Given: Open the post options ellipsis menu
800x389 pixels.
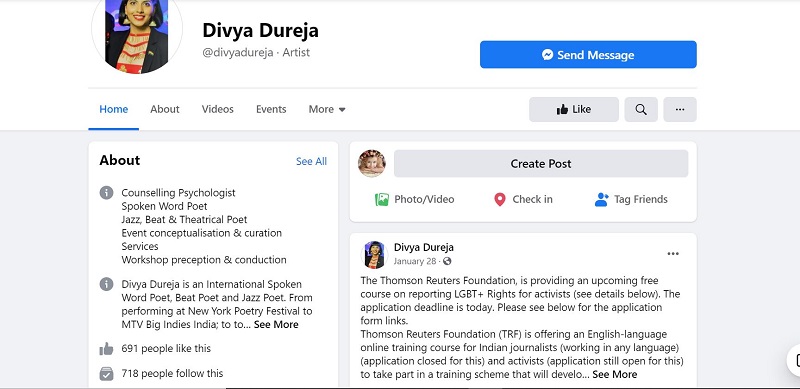Looking at the screenshot, I should [673, 254].
